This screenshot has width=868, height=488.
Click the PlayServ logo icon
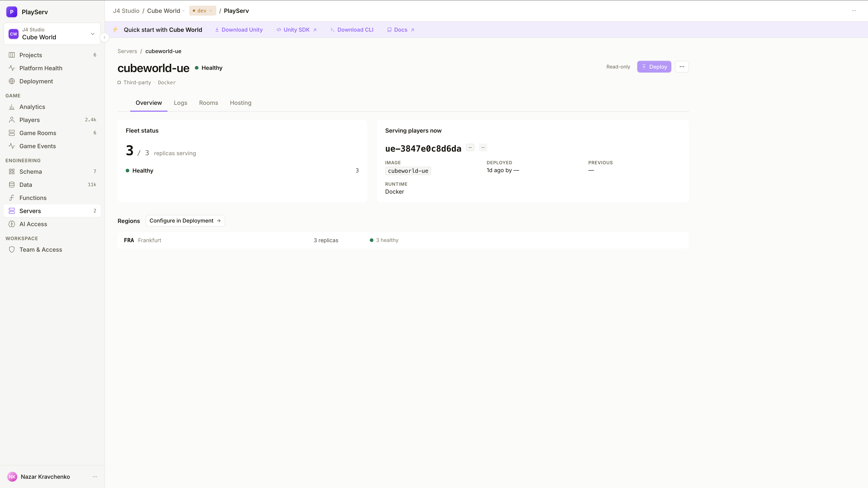click(12, 12)
